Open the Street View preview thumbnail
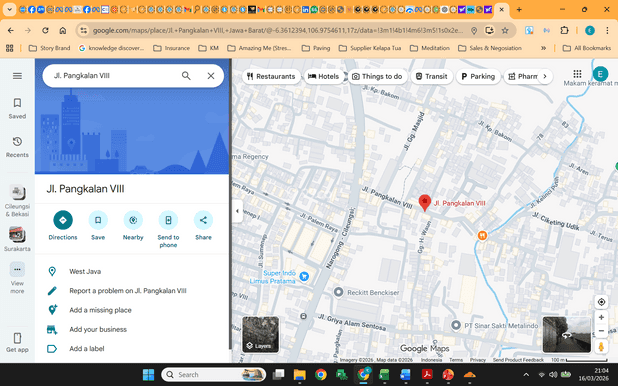618x386 pixels. point(567,334)
